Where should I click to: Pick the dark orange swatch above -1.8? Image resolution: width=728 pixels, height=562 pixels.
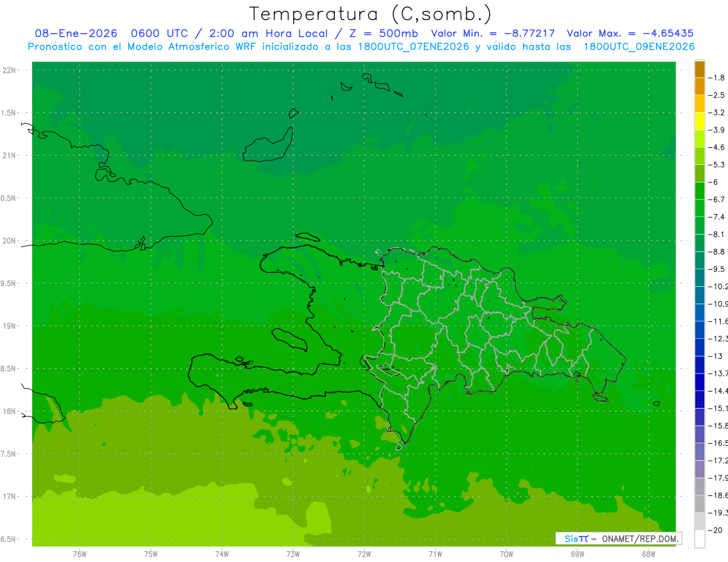[x=699, y=69]
